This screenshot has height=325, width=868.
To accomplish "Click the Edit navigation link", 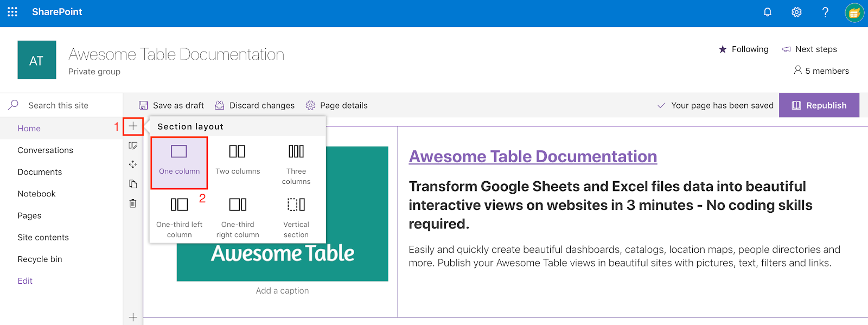I will coord(25,281).
